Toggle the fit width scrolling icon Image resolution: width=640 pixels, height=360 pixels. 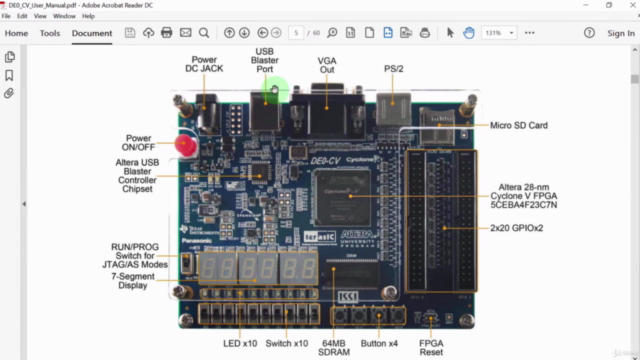[388, 33]
